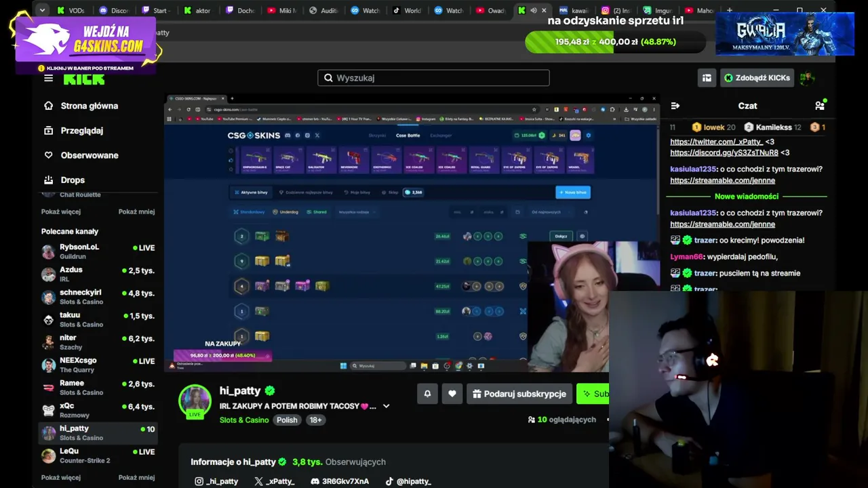Viewport: 868px width, 488px height.
Task: Expand the stream title chevron
Action: (x=387, y=406)
